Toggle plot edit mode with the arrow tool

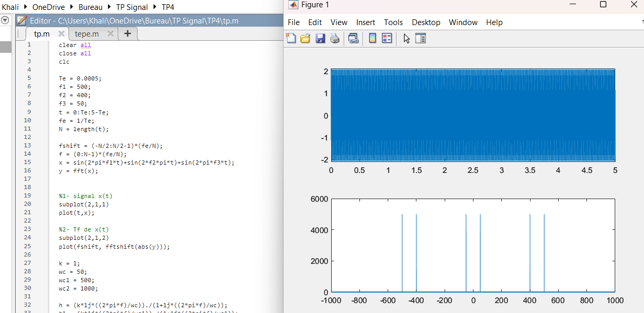pos(406,38)
